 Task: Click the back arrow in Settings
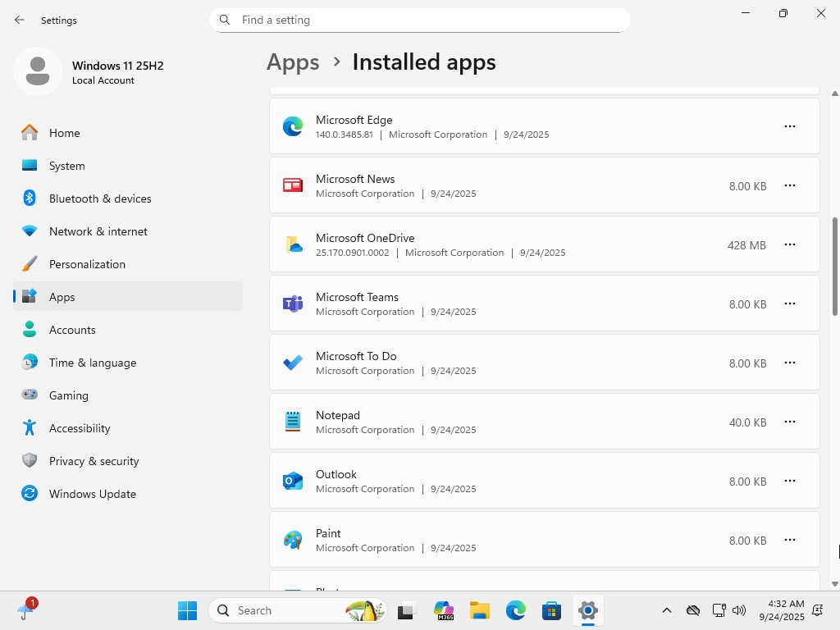pos(20,20)
